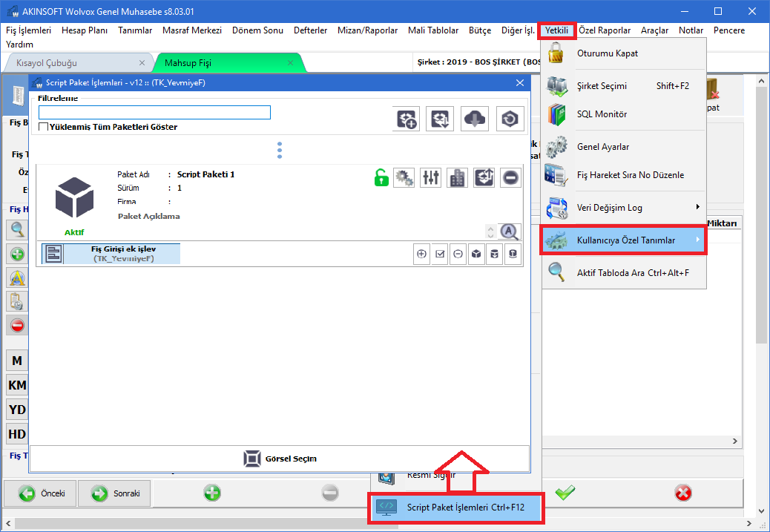Close the Mahsup Fişi tab
Image resolution: width=770 pixels, height=532 pixels.
pyautogui.click(x=290, y=63)
